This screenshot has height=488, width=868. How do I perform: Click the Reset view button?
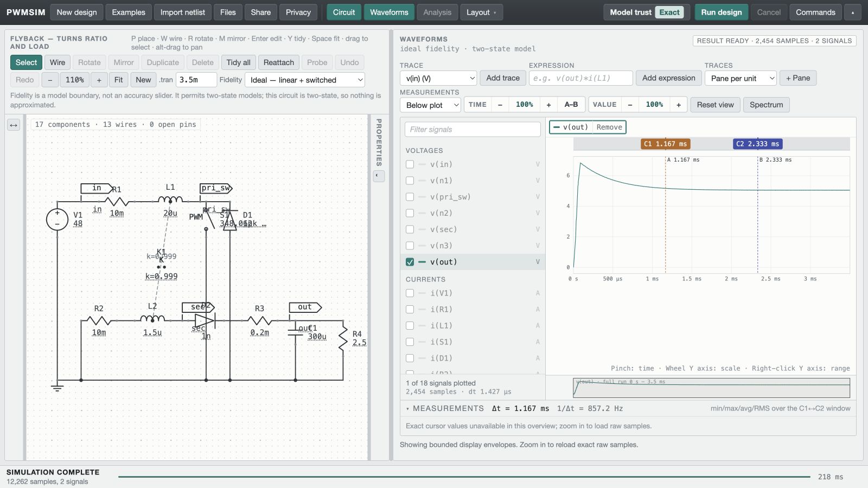point(715,105)
